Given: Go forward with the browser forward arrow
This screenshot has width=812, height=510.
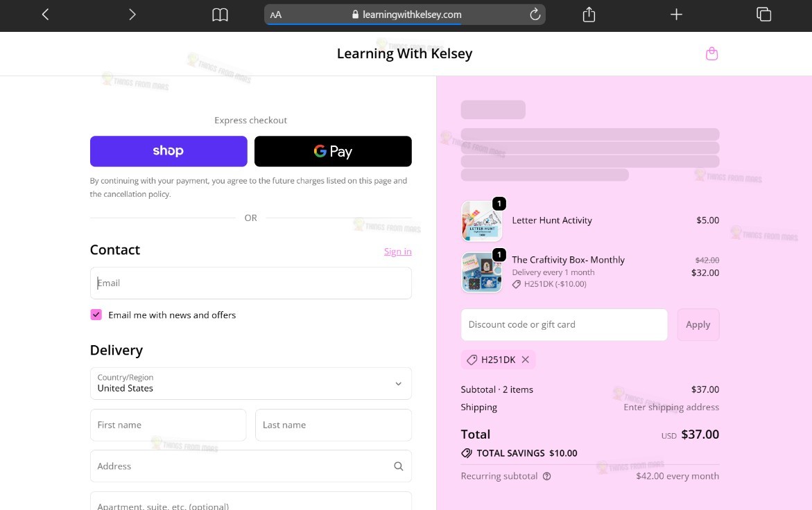Looking at the screenshot, I should click(132, 15).
